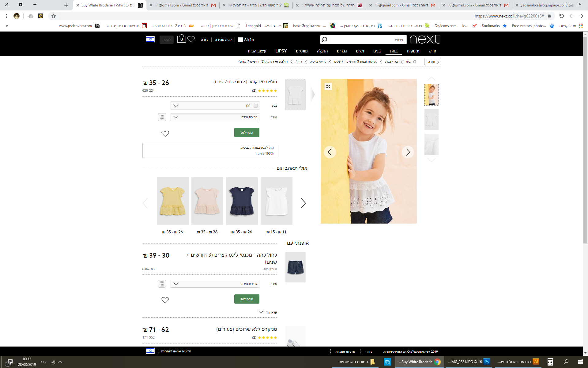Add denim shorts to bag button
The height and width of the screenshot is (368, 588).
point(247,299)
